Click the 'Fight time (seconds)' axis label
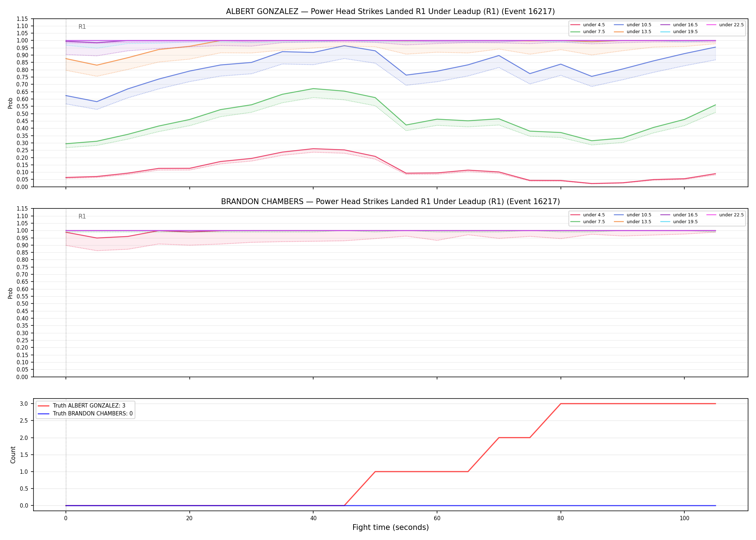The image size is (756, 540). [390, 527]
